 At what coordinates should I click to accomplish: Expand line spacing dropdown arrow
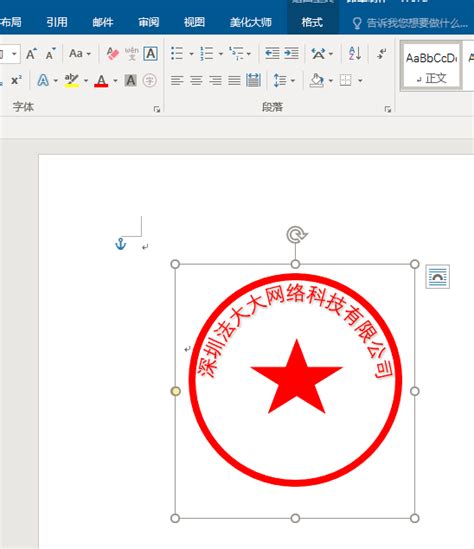tap(293, 81)
